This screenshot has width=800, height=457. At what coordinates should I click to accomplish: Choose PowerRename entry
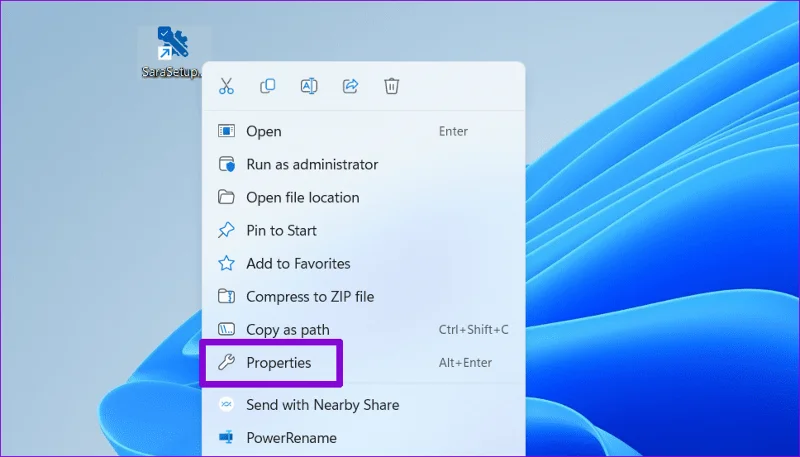[363, 438]
